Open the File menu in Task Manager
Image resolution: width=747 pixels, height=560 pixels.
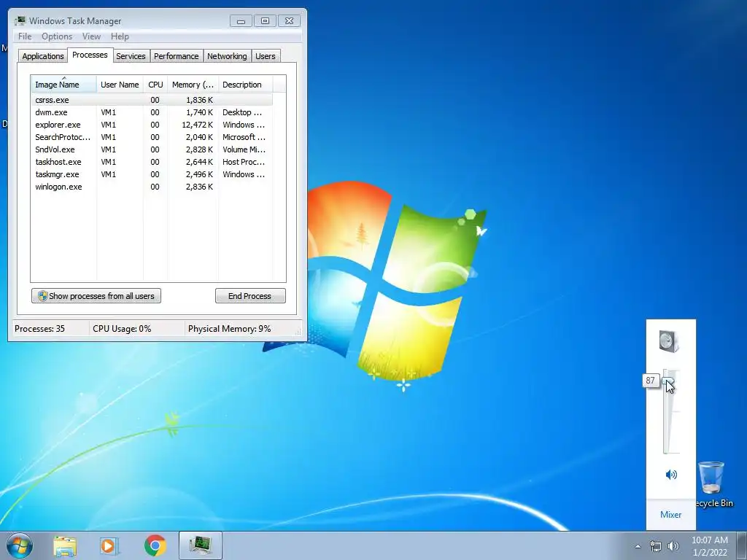point(25,36)
